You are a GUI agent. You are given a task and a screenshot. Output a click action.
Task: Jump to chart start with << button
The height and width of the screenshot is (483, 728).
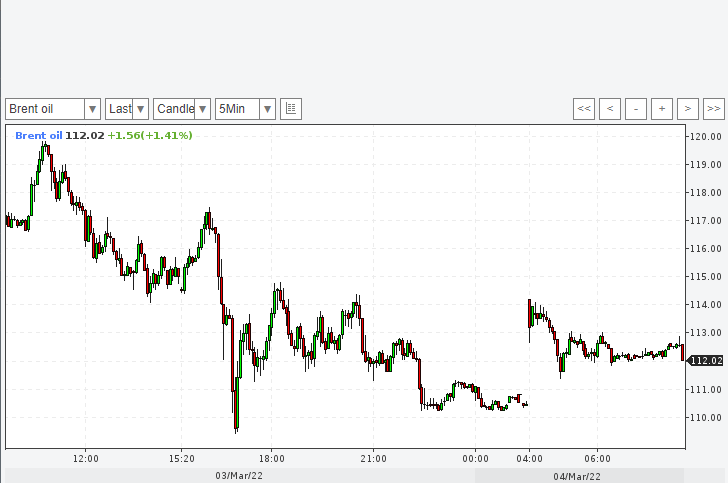584,109
